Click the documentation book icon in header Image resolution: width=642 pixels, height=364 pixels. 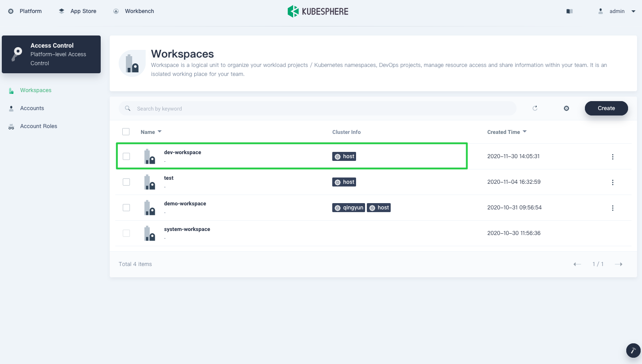pyautogui.click(x=570, y=11)
